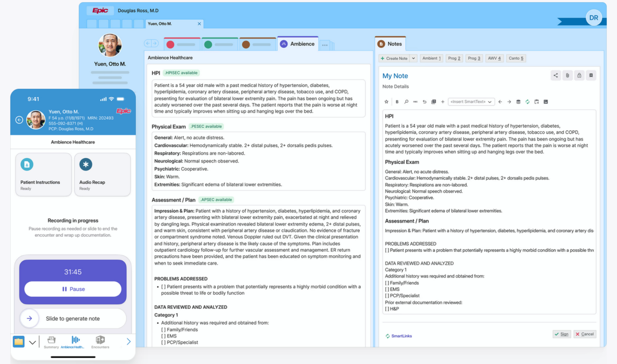Open the DR user avatar menu
Viewport: 617px width, 364px height.
click(593, 18)
